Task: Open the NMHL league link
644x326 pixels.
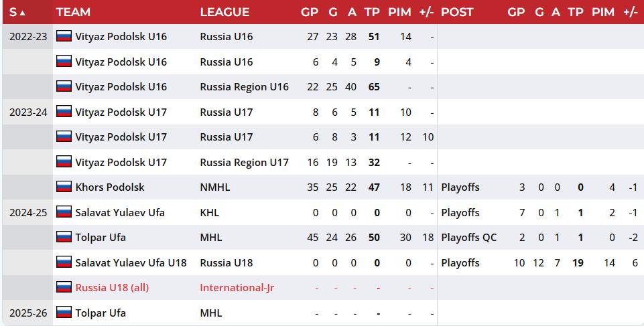Action: tap(215, 187)
